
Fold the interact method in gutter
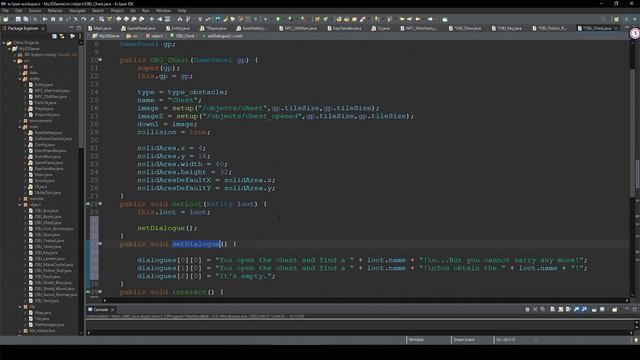pyautogui.click(x=100, y=292)
